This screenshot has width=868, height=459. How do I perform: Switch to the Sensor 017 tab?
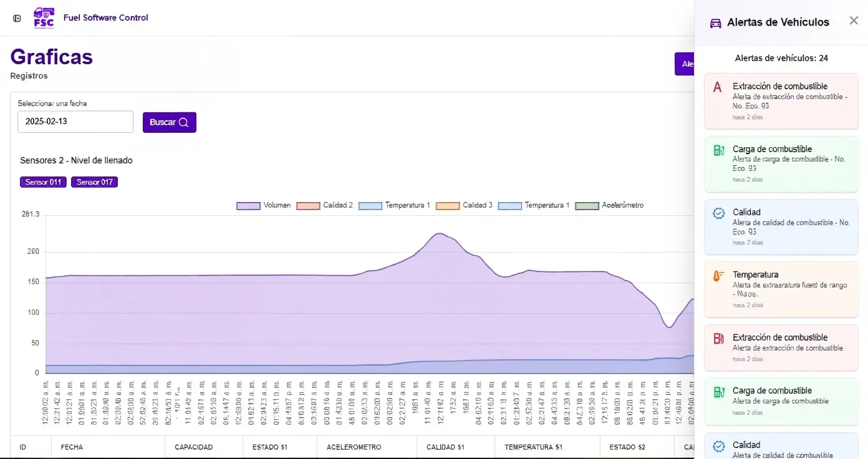coord(94,181)
